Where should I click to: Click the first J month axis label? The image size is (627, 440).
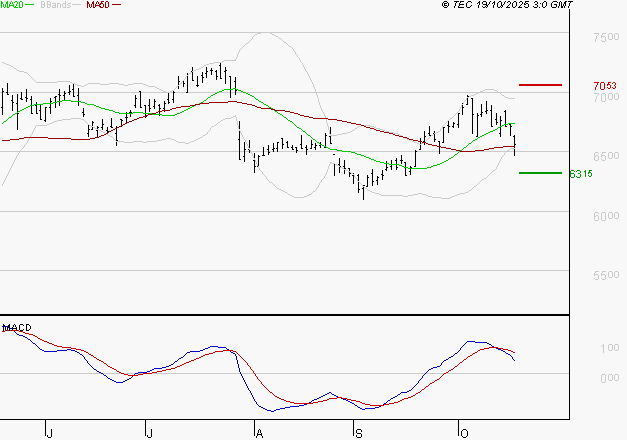[x=50, y=434]
